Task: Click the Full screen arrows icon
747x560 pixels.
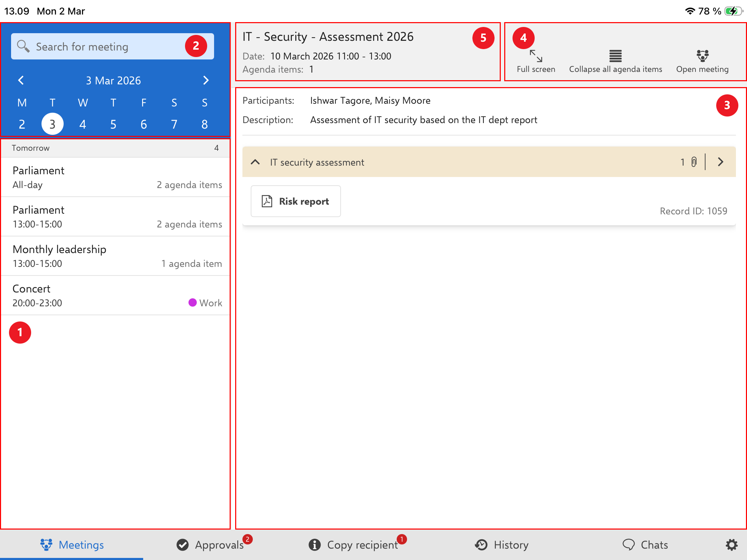Action: [x=536, y=56]
